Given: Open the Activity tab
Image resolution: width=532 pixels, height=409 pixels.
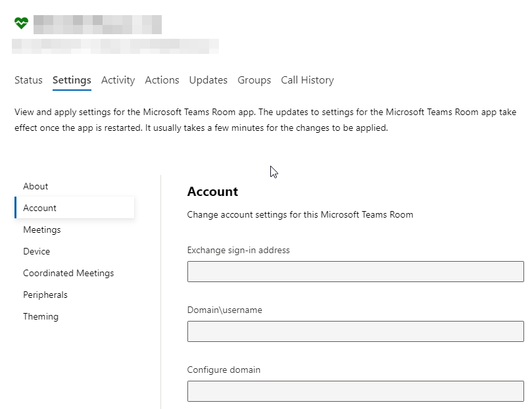Looking at the screenshot, I should coord(118,80).
